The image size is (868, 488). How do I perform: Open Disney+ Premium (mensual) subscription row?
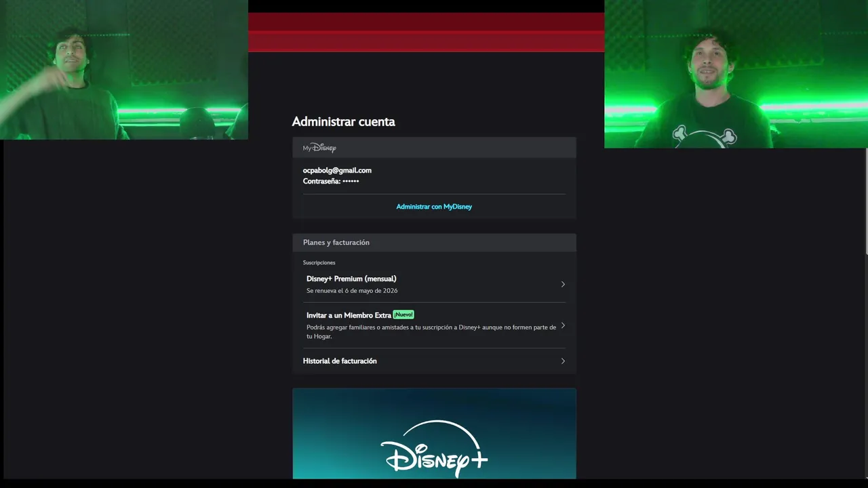[x=434, y=284]
